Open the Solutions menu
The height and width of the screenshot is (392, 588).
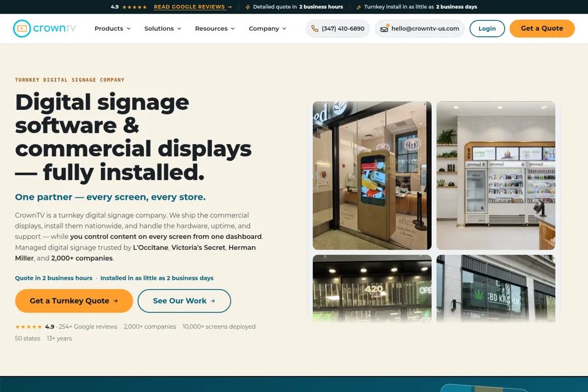pos(163,29)
